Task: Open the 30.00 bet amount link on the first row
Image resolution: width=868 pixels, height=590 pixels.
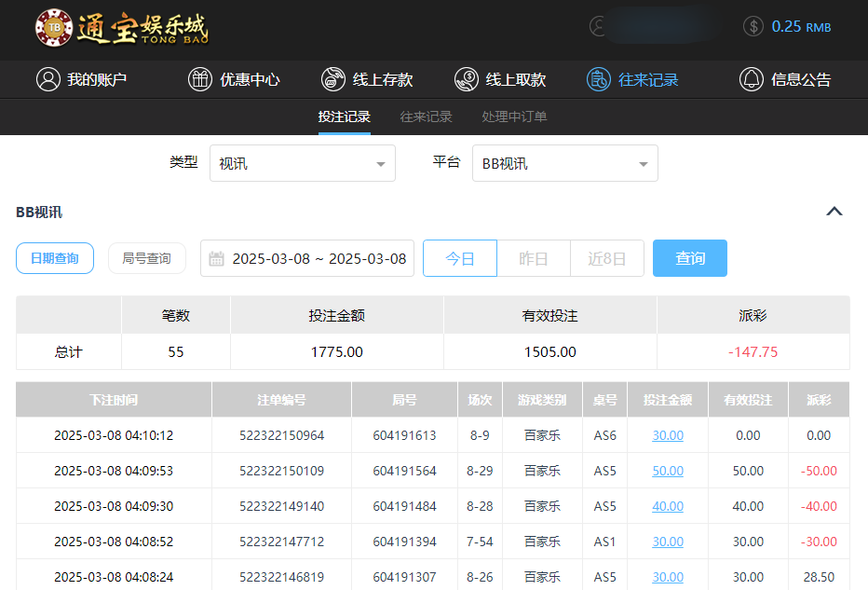Action: (667, 435)
